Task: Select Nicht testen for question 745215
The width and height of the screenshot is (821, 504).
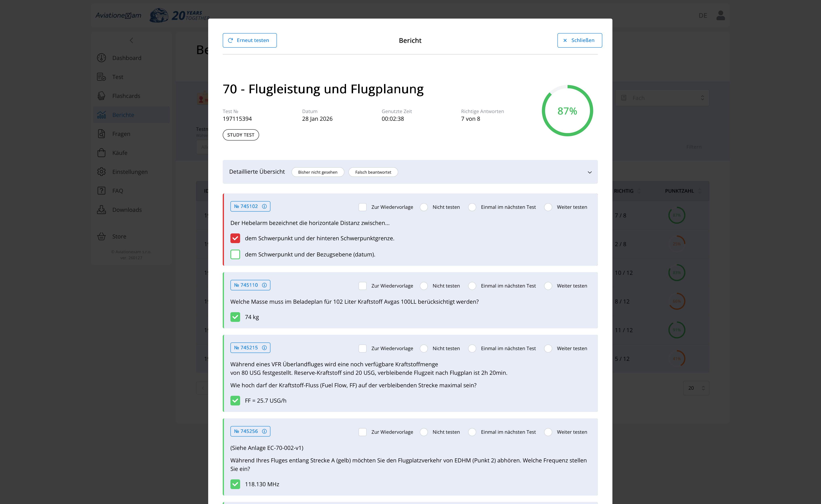Action: point(424,348)
